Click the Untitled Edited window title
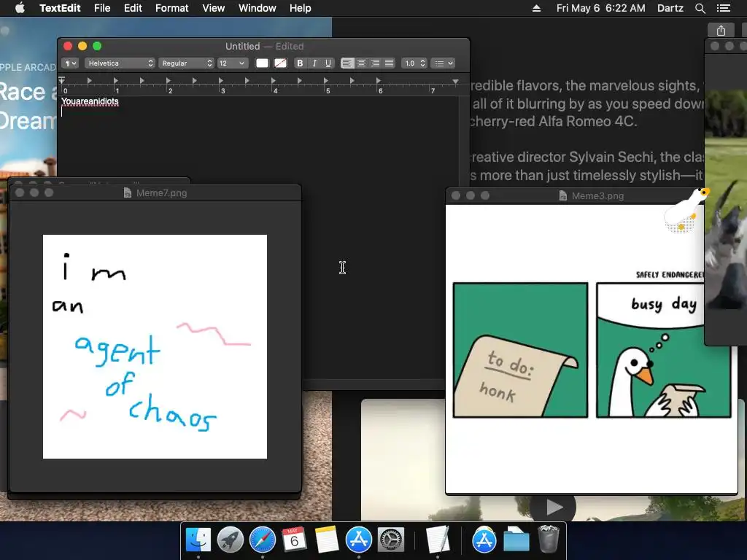This screenshot has width=747, height=560. click(264, 46)
